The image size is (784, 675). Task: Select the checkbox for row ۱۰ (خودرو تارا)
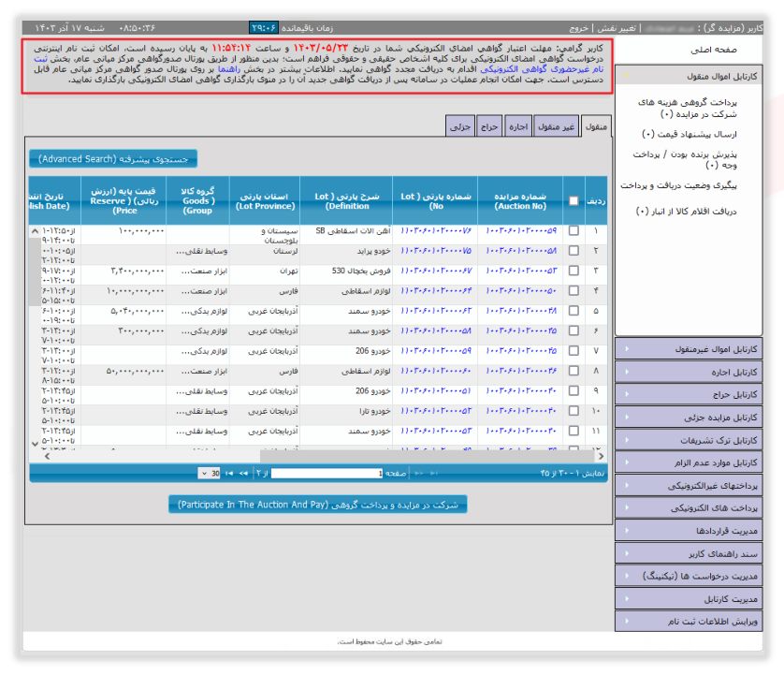coord(573,411)
